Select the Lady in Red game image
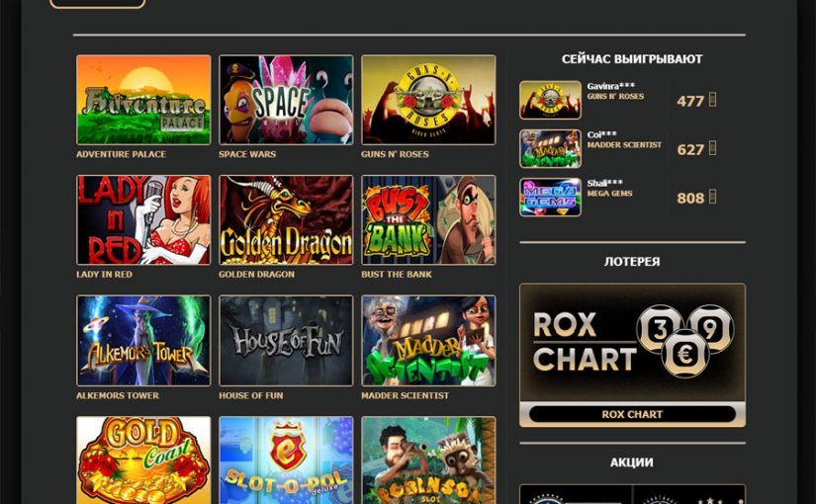This screenshot has height=504, width=816. coord(143,220)
